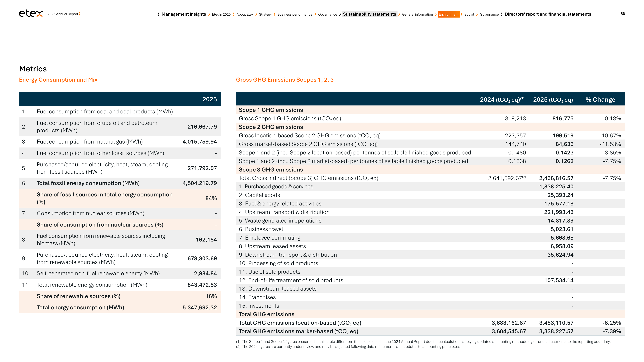Image resolution: width=644 pixels, height=362 pixels.
Task: Click the Metrics heading
Action: 33,69
